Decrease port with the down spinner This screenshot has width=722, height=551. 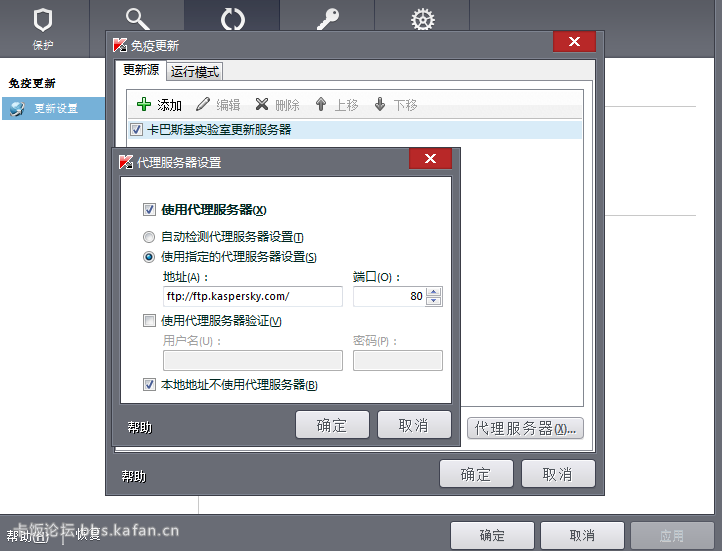click(434, 301)
